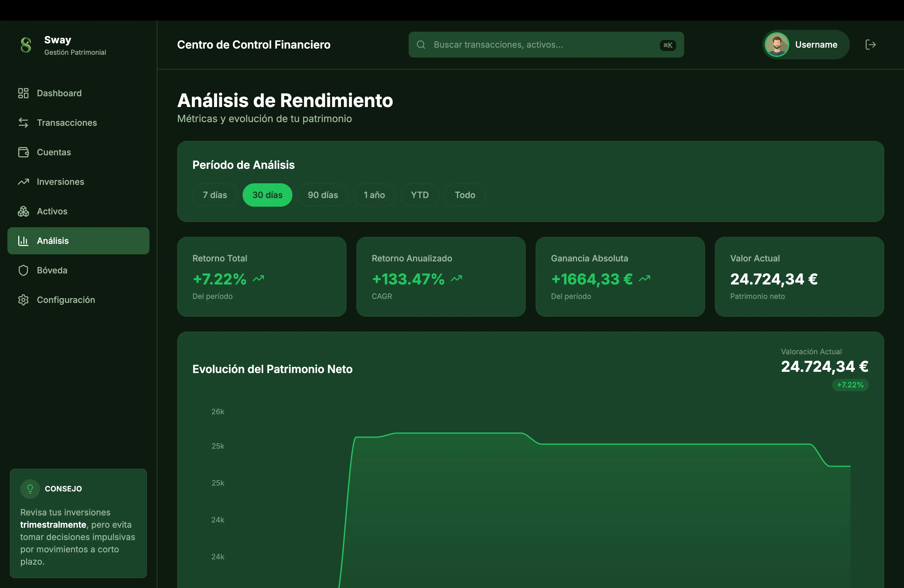Click the Retorno Total card
904x588 pixels.
(x=261, y=277)
